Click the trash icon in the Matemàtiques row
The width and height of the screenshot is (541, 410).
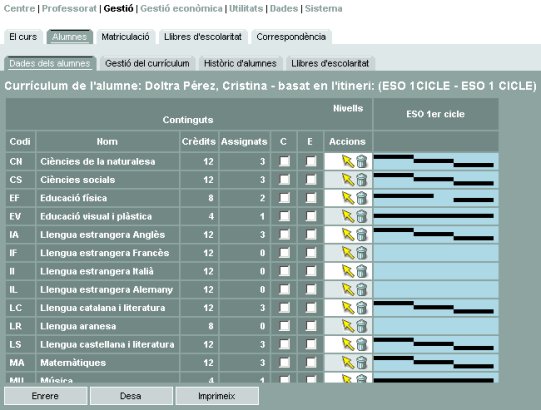[361, 362]
